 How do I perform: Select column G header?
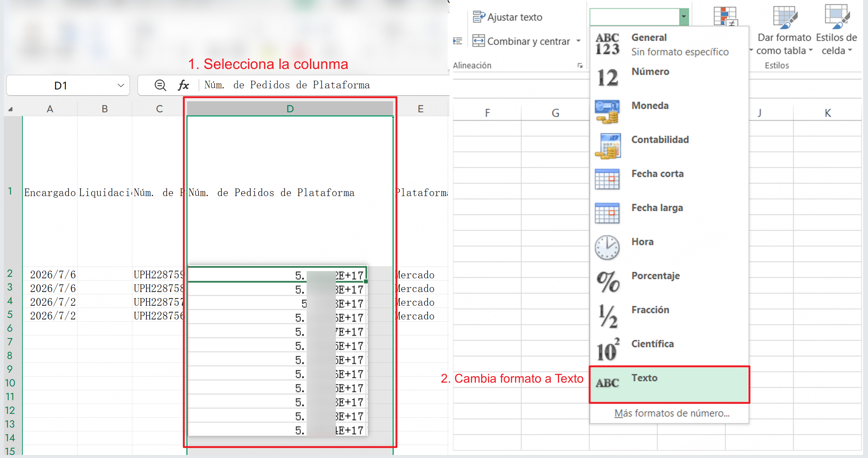click(x=555, y=113)
